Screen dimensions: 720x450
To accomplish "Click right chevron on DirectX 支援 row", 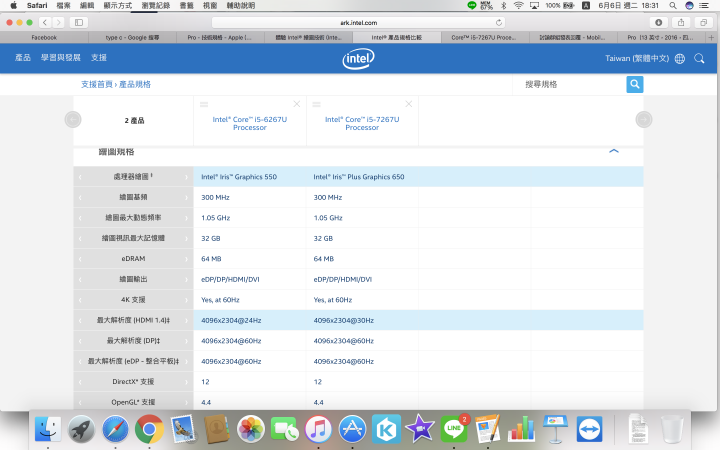I will click(x=186, y=382).
